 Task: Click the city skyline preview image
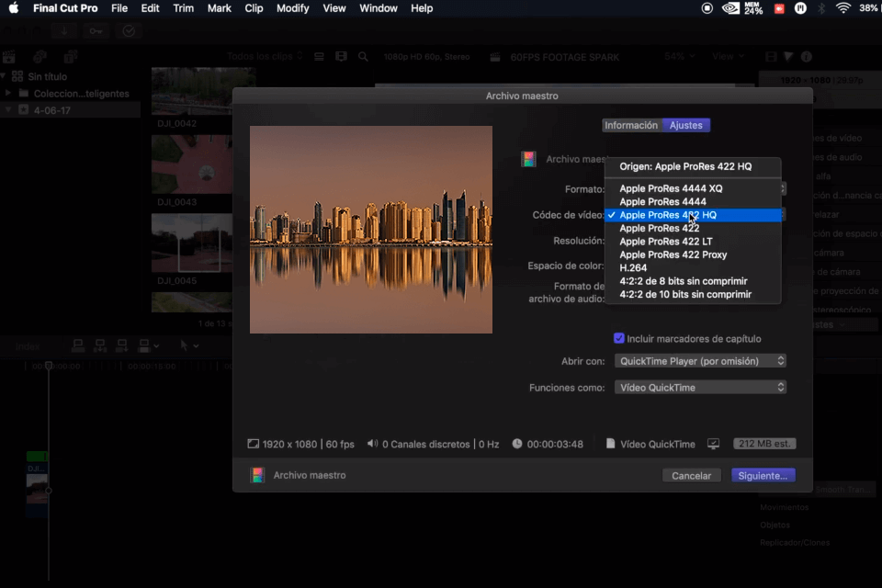[x=370, y=230]
